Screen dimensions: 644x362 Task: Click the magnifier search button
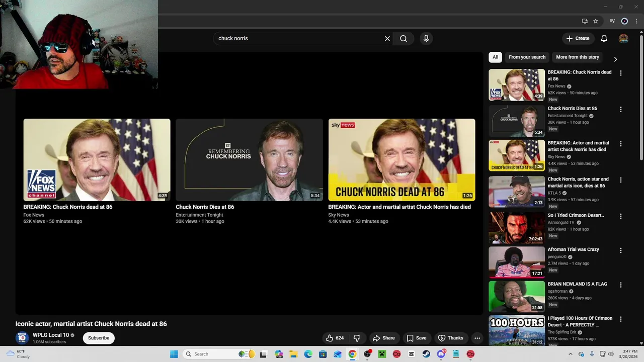pyautogui.click(x=404, y=38)
